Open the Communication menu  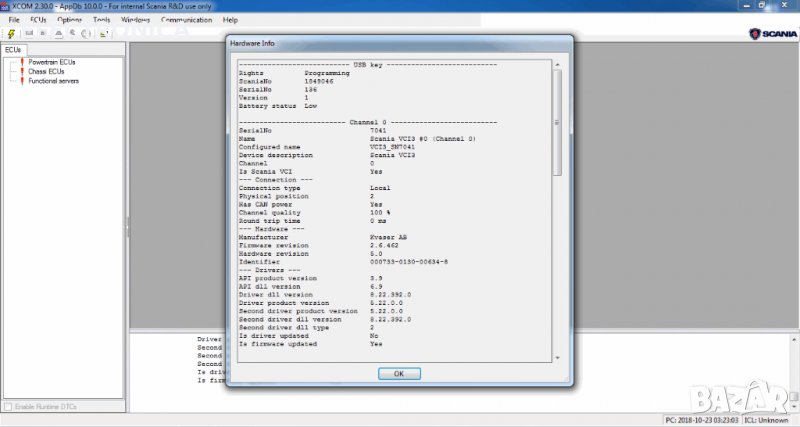coord(186,19)
